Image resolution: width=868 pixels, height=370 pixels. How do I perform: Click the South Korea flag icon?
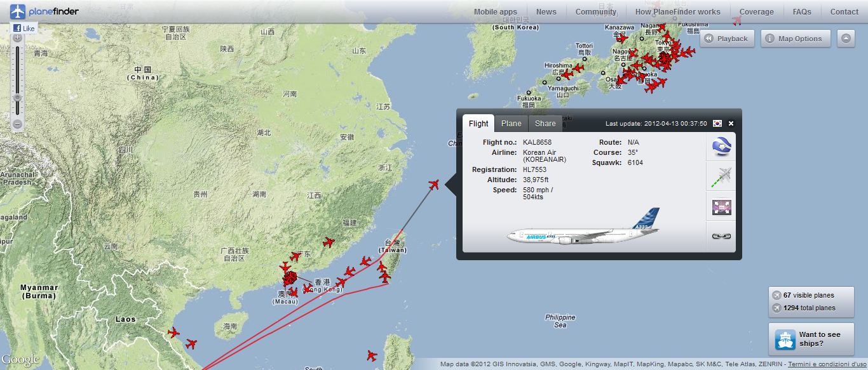tap(717, 123)
